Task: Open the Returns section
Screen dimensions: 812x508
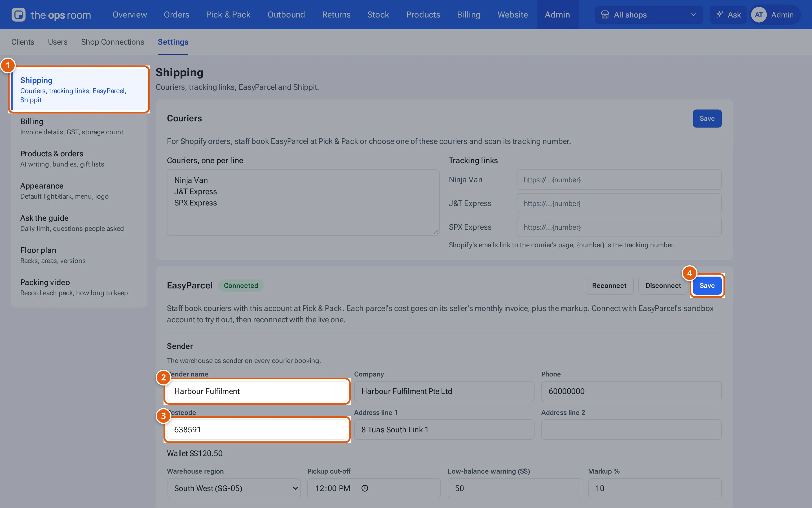Action: [336, 15]
